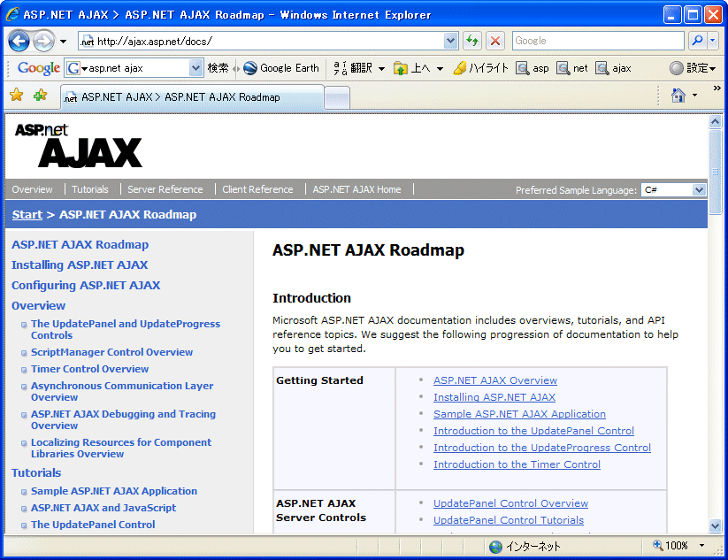Open ASP.NET AJAX Debugging and Tracing Overview
The image size is (728, 560).
[123, 419]
